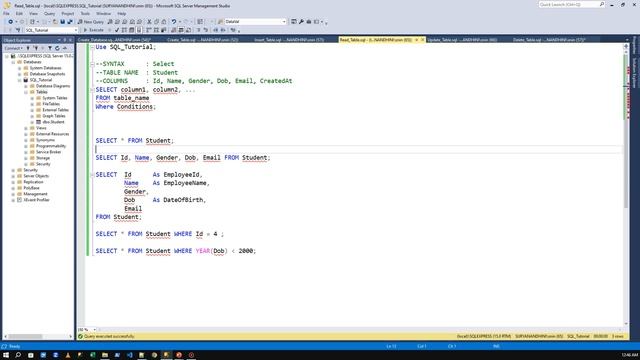Select the FileTables folder

[x=51, y=104]
